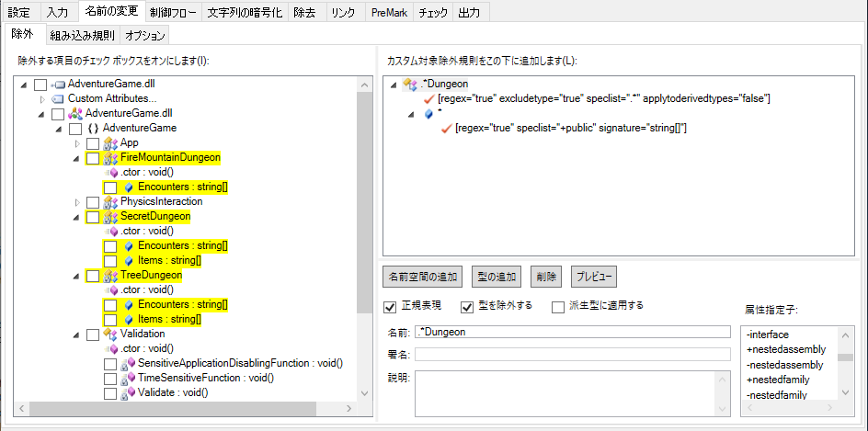Collapse the Validation node
Viewport: 868px width, 431px height.
coord(76,335)
